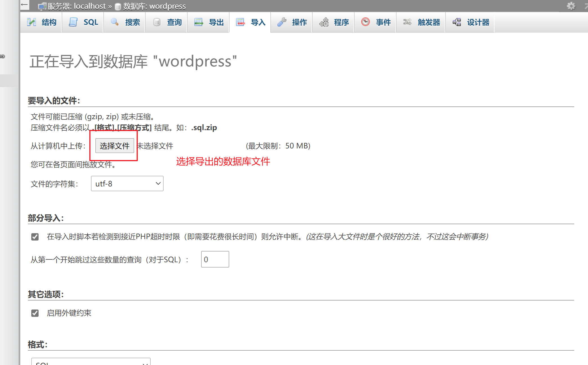The height and width of the screenshot is (365, 588).
Task: Click the skip queries number field
Action: click(215, 259)
